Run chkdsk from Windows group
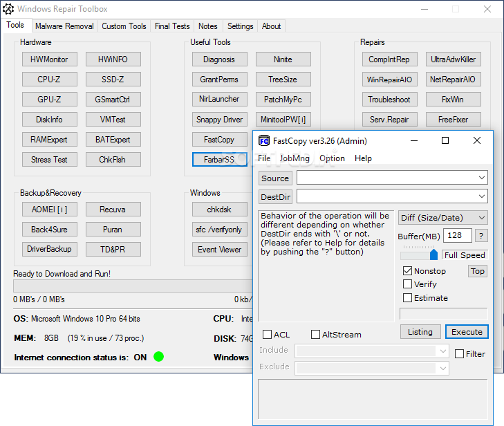 (x=220, y=210)
